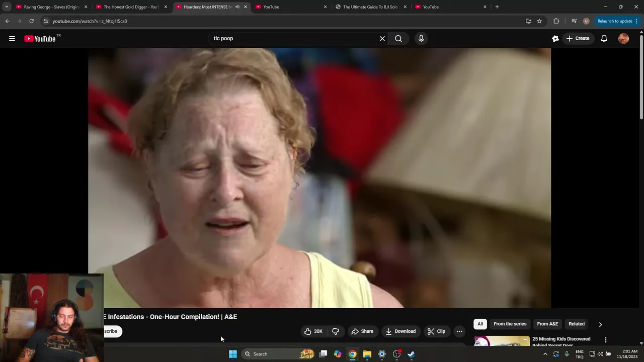Viewport: 644px width, 362px height.
Task: Open the Windows Start menu
Action: (x=233, y=354)
